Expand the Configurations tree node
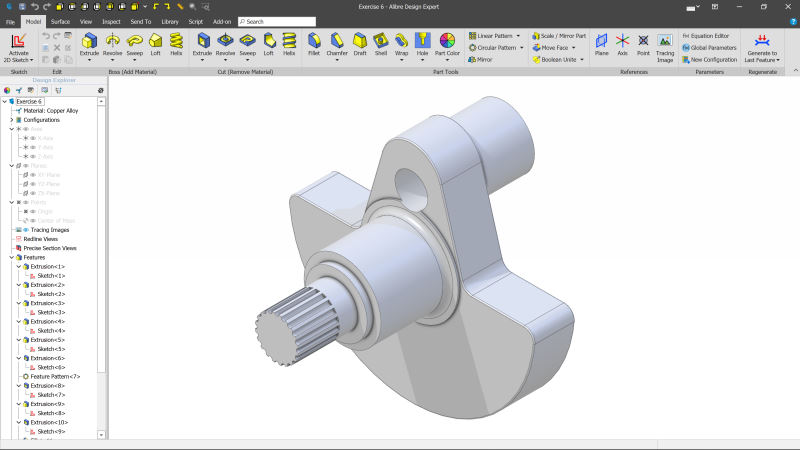 [x=11, y=120]
